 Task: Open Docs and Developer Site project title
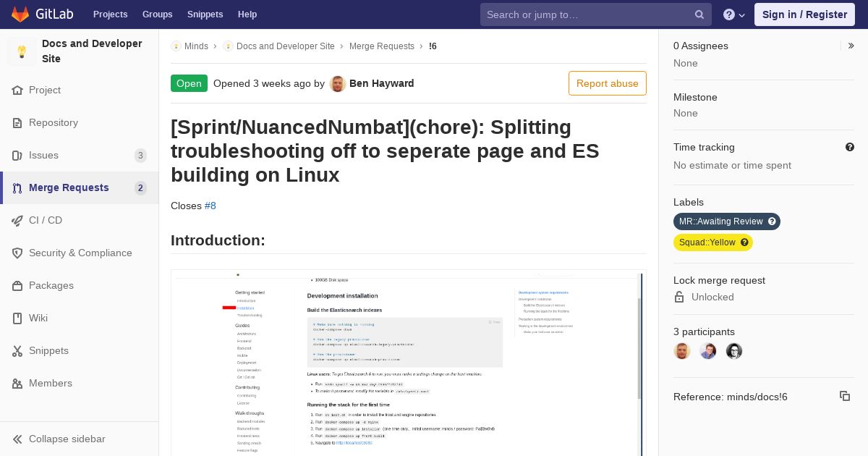(92, 51)
